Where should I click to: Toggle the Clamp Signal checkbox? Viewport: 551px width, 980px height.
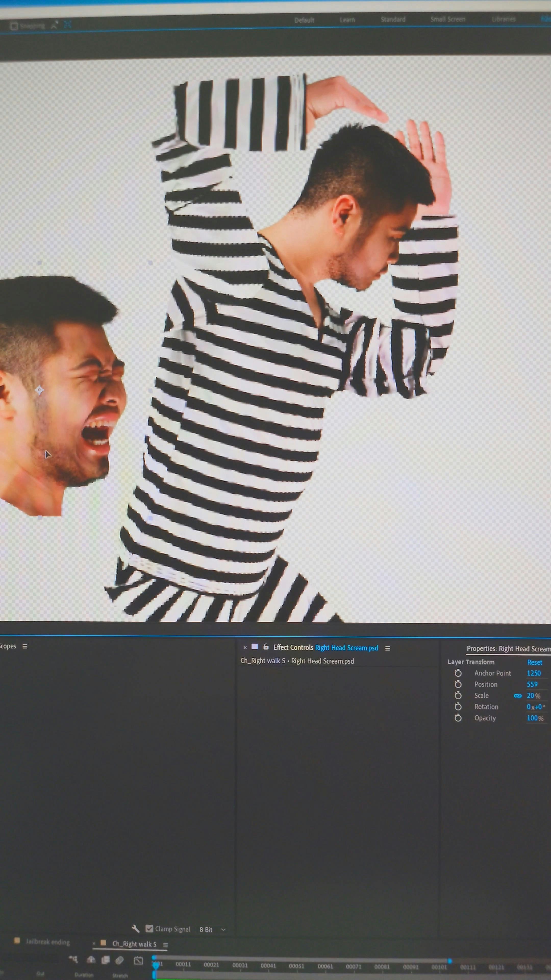[x=149, y=929]
